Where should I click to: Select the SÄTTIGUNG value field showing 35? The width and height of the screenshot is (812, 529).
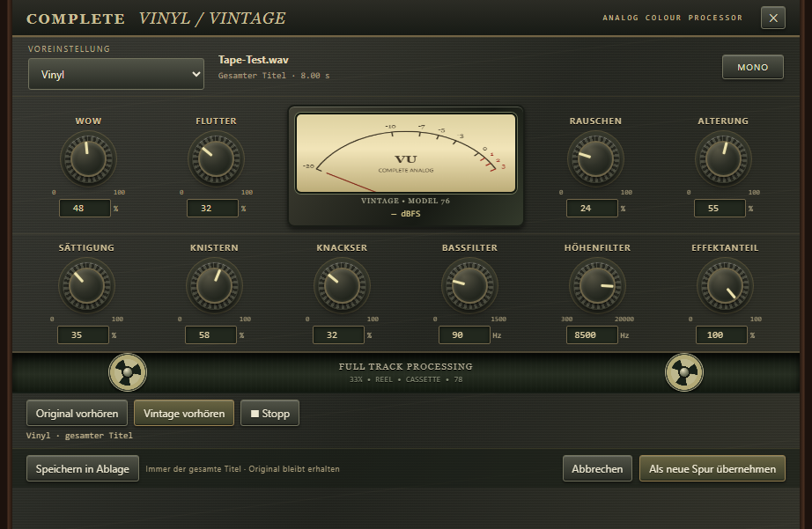83,334
